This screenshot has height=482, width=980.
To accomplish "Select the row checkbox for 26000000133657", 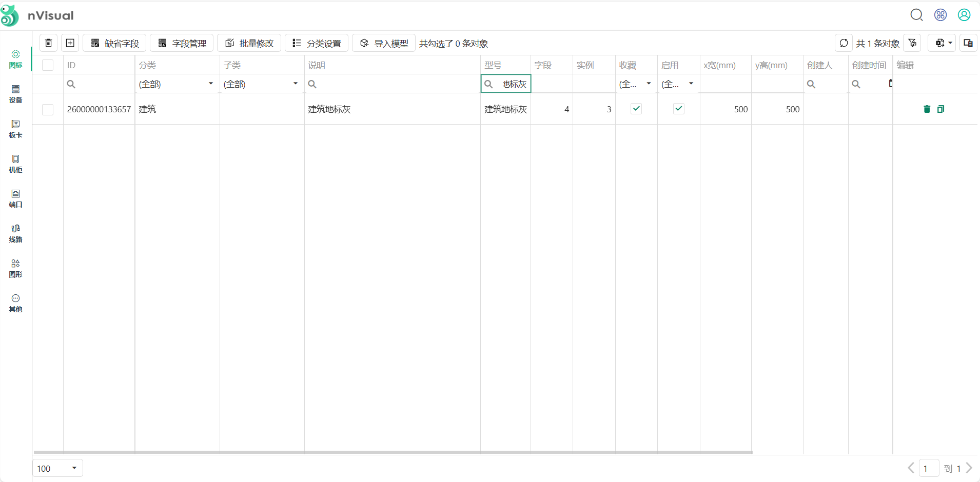I will (48, 109).
